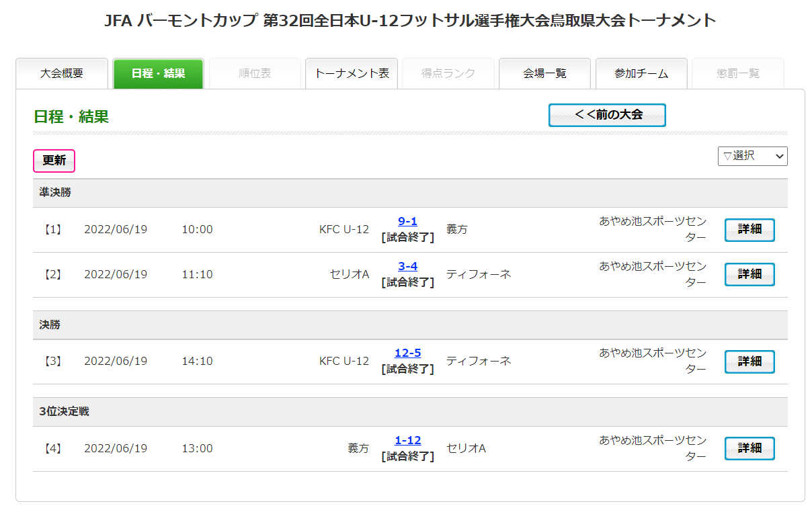The height and width of the screenshot is (506, 812).
Task: Open the 会場一覧 tab
Action: (545, 73)
